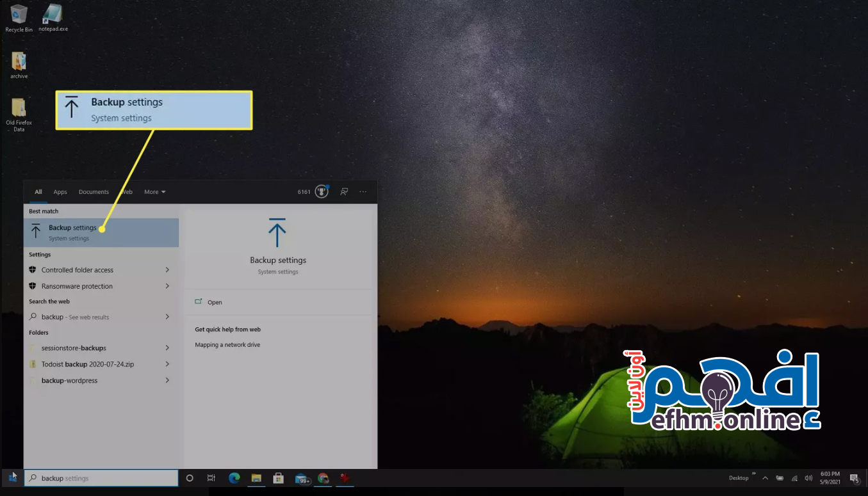The image size is (868, 496).
Task: Open the Mapping a network drive link
Action: pos(227,345)
